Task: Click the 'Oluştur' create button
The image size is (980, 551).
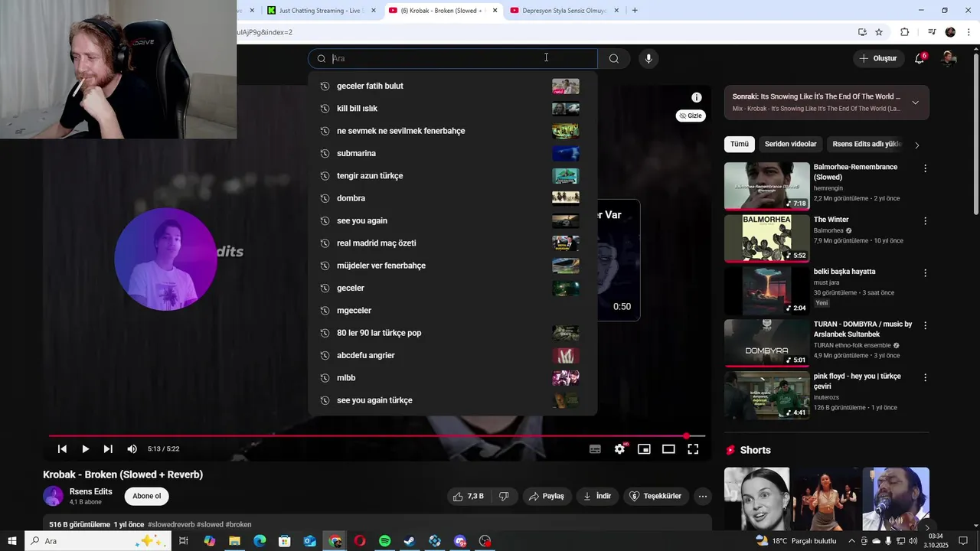Action: point(877,58)
